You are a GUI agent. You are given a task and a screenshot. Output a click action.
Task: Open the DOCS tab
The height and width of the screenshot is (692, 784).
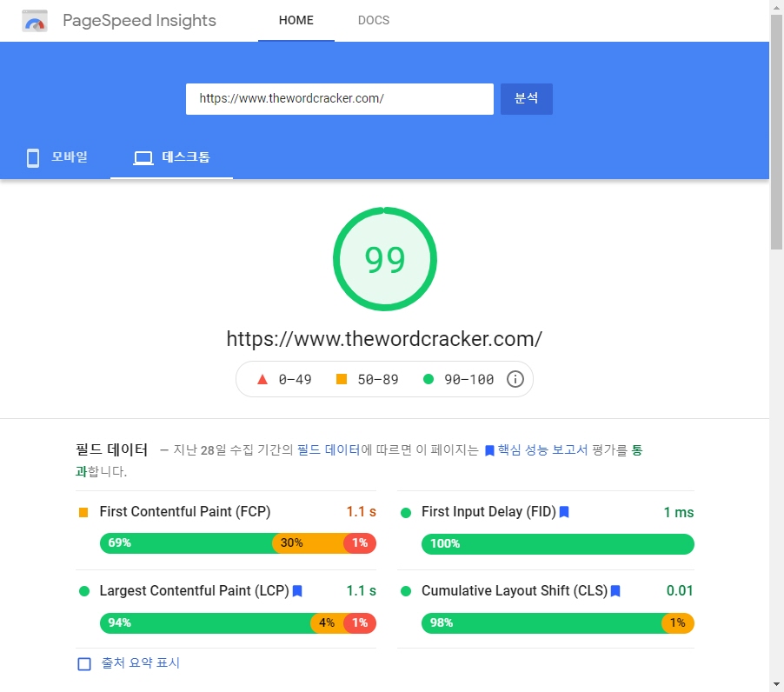pyautogui.click(x=374, y=21)
